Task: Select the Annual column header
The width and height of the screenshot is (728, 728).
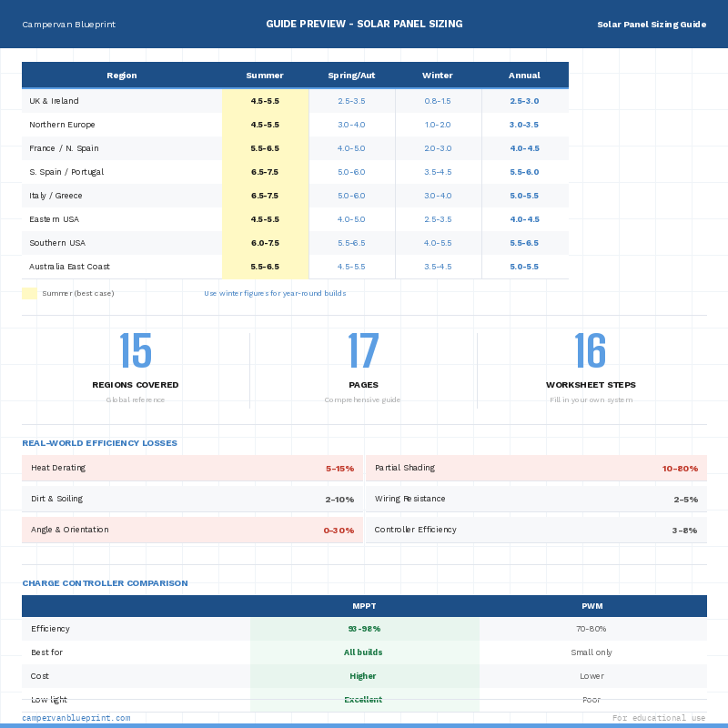Action: click(524, 76)
